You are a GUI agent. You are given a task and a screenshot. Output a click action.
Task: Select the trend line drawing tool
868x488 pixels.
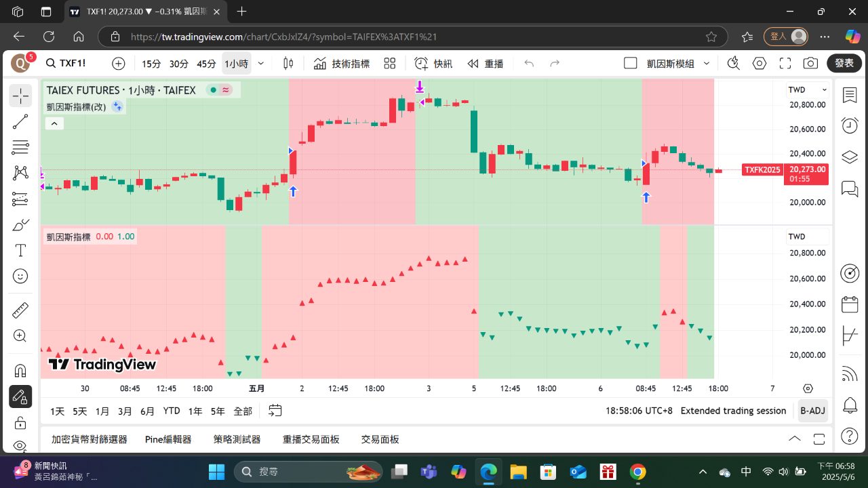(x=20, y=122)
